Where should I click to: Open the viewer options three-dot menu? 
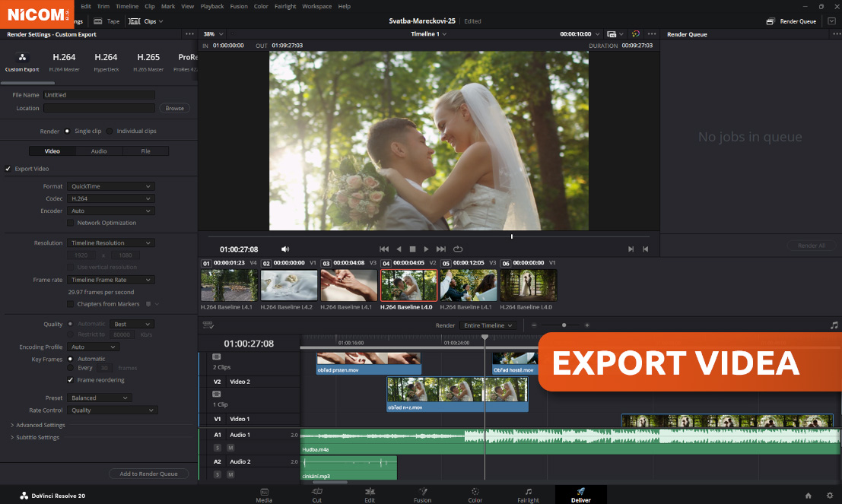652,33
